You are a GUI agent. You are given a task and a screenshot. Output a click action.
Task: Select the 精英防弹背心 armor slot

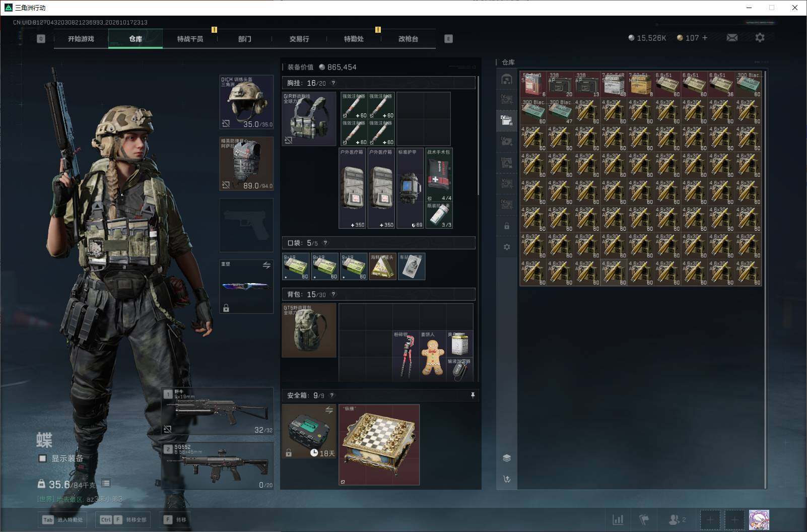click(246, 164)
